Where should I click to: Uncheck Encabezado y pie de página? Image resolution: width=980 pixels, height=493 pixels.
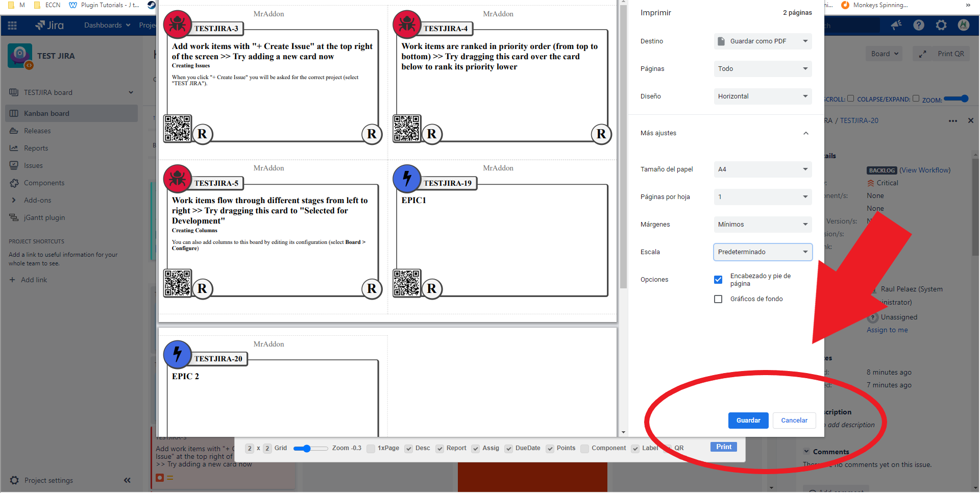coord(718,280)
